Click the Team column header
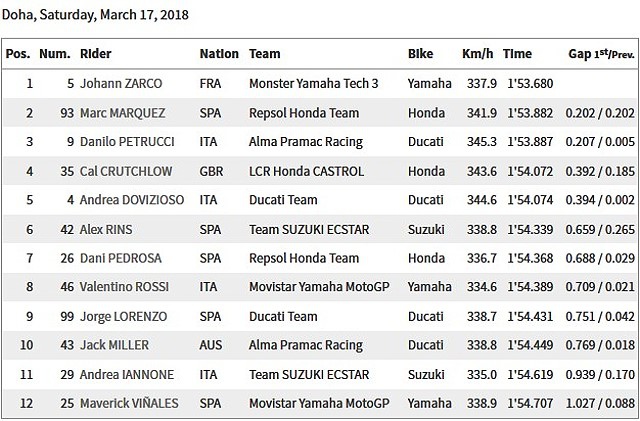Image resolution: width=640 pixels, height=421 pixels. 265,53
